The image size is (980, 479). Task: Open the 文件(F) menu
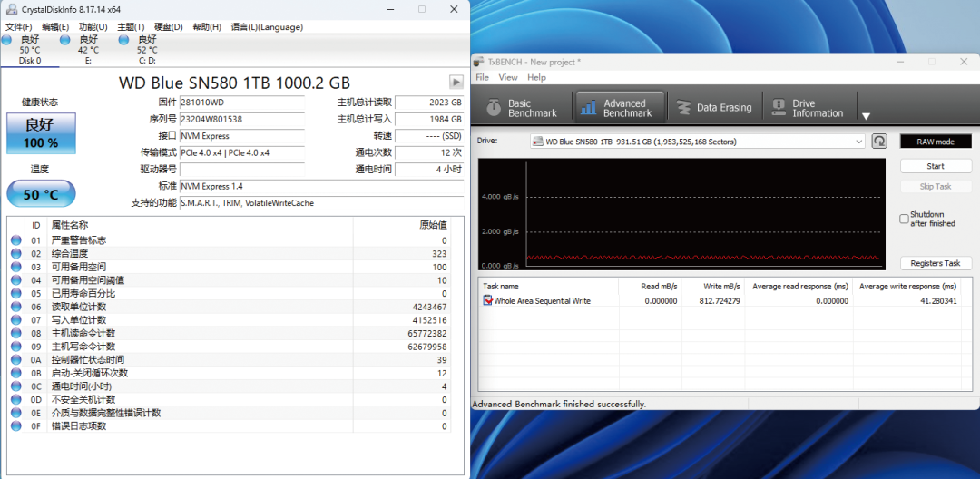19,27
